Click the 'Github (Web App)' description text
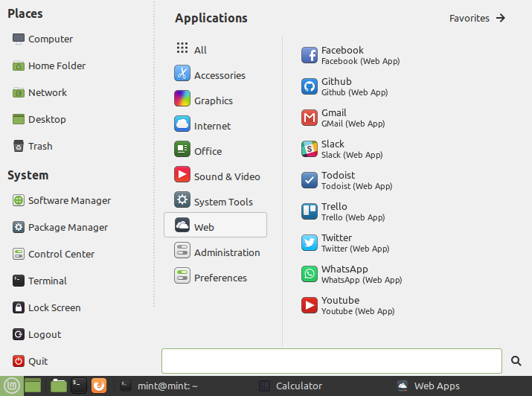 (355, 92)
